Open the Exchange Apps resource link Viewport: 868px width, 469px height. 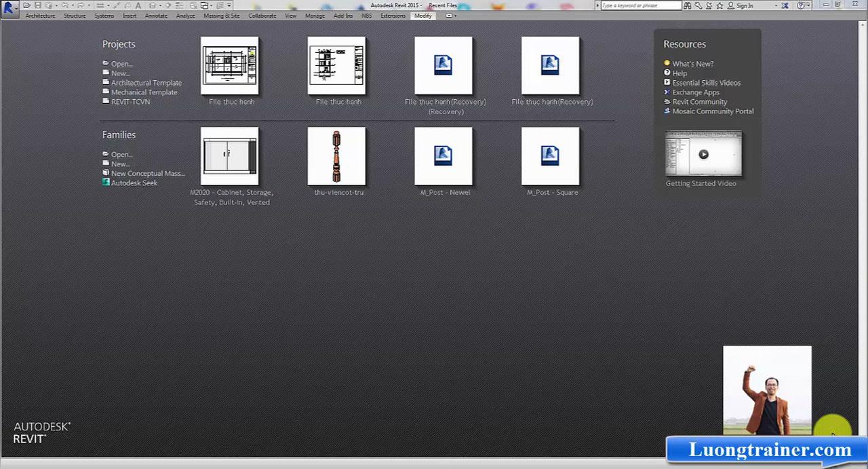tap(696, 92)
